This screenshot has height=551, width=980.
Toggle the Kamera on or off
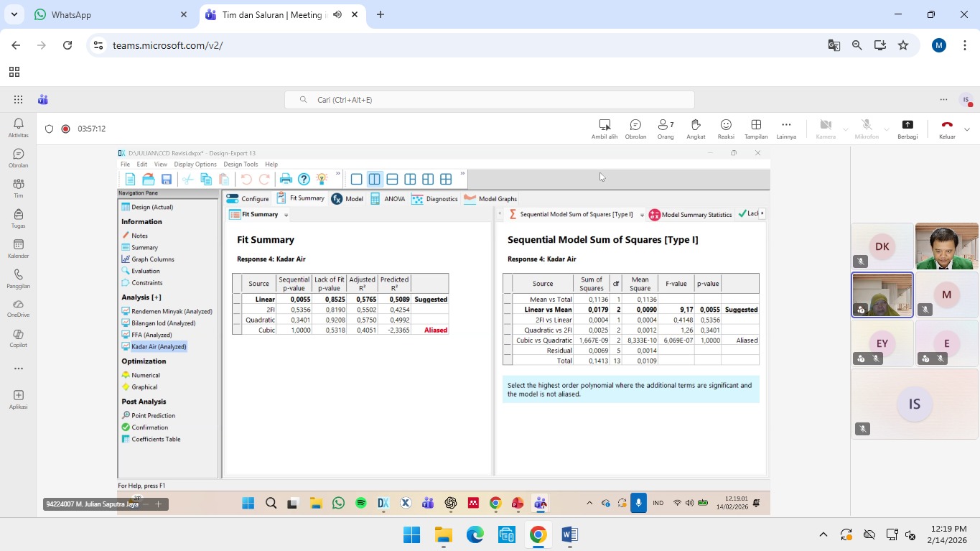pos(826,128)
